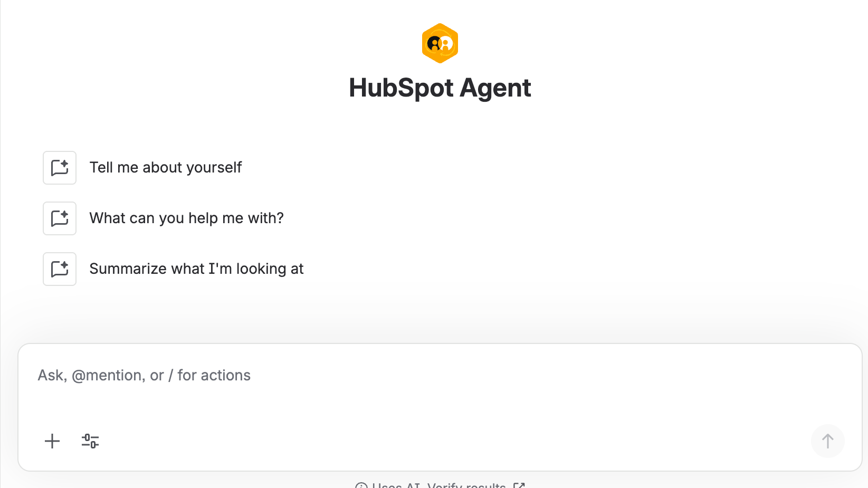The height and width of the screenshot is (488, 868).
Task: Select 'Summarize what I'm looking at' prompt text
Action: coord(196,269)
